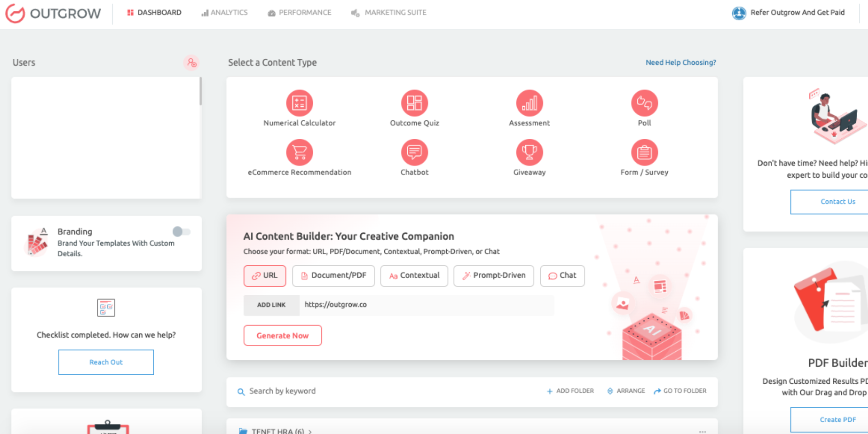The image size is (868, 434).
Task: Click the 'Users' panel heading
Action: tap(24, 62)
